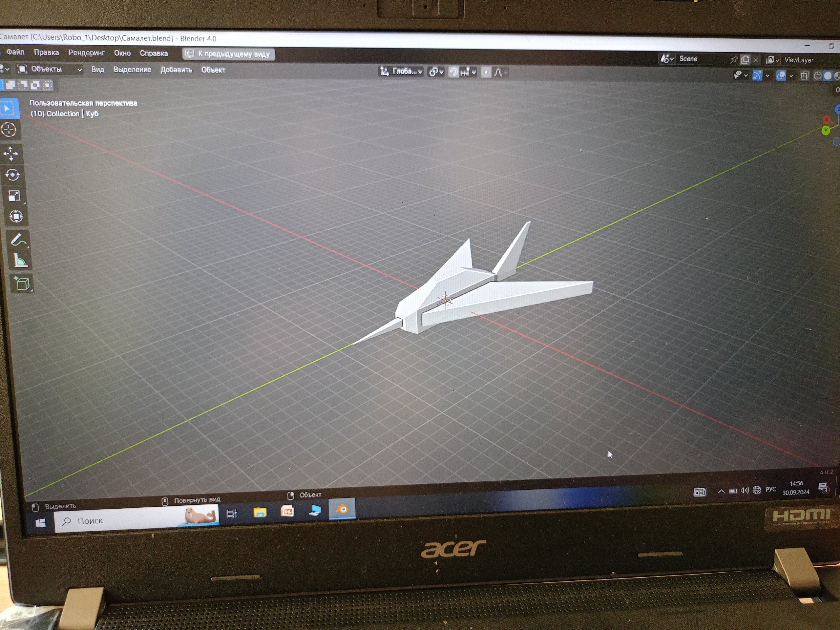
Task: Open object visibility and selectability dropdown
Action: click(x=740, y=75)
